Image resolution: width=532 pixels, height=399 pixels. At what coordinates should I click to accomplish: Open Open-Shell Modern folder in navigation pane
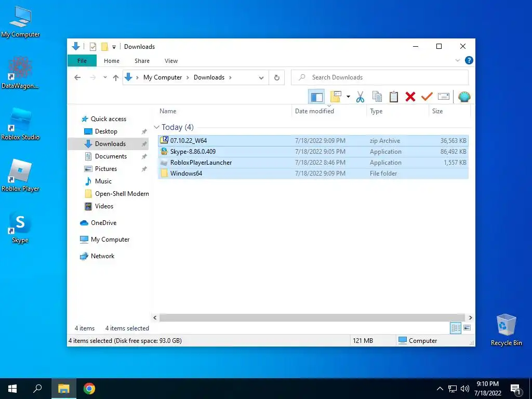pyautogui.click(x=116, y=194)
